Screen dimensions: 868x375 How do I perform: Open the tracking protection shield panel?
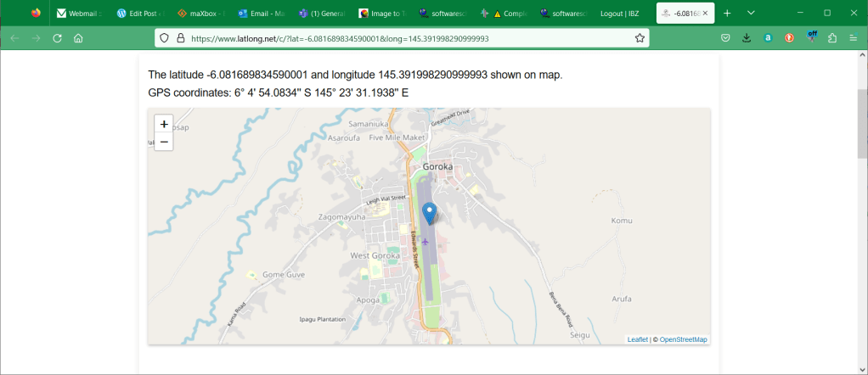click(165, 38)
